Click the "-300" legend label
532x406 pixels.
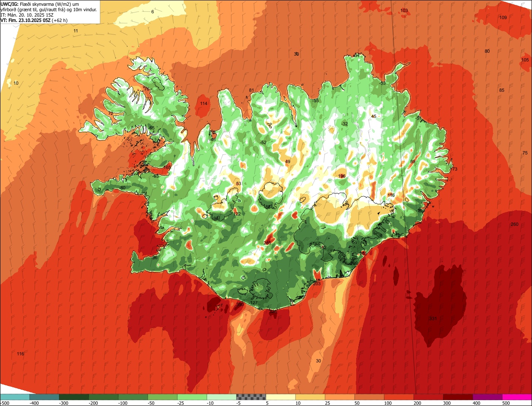[63, 403]
